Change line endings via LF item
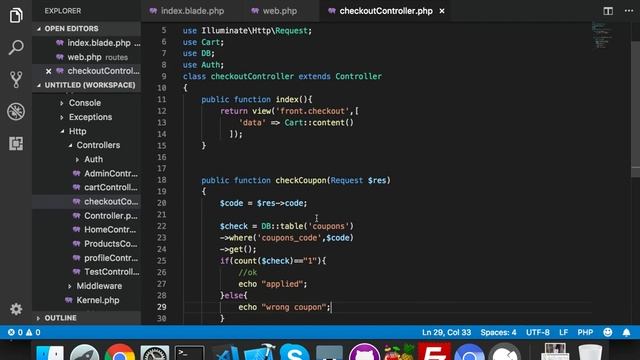This screenshot has width=640, height=360. [x=563, y=332]
